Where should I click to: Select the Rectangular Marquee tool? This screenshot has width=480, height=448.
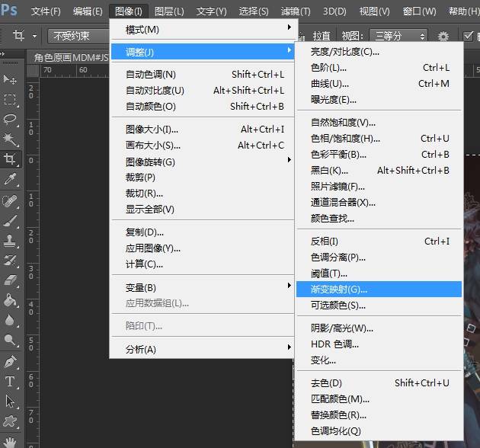[x=10, y=100]
